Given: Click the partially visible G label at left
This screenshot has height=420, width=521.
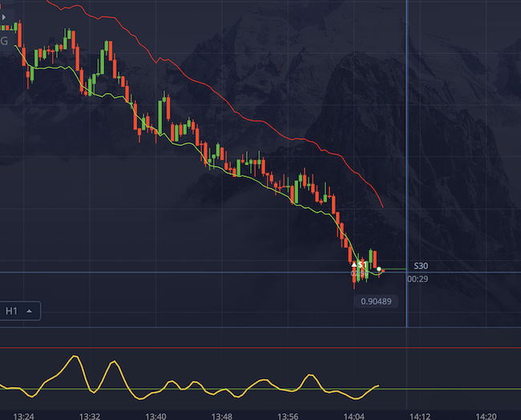Looking at the screenshot, I should (x=5, y=41).
